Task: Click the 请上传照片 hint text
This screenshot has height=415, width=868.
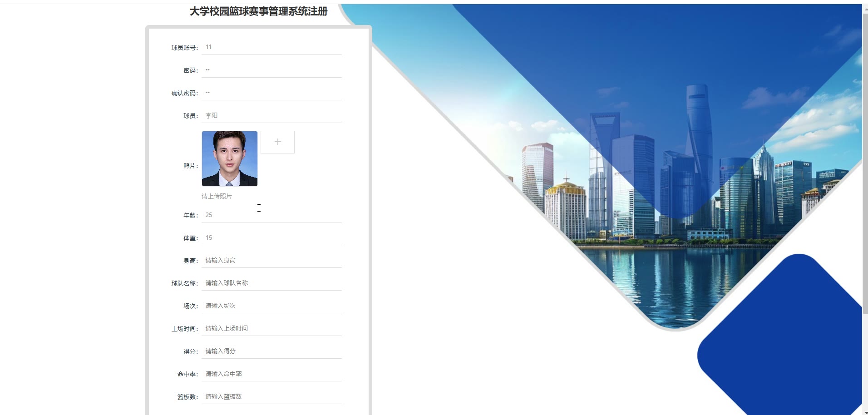Action: (217, 196)
